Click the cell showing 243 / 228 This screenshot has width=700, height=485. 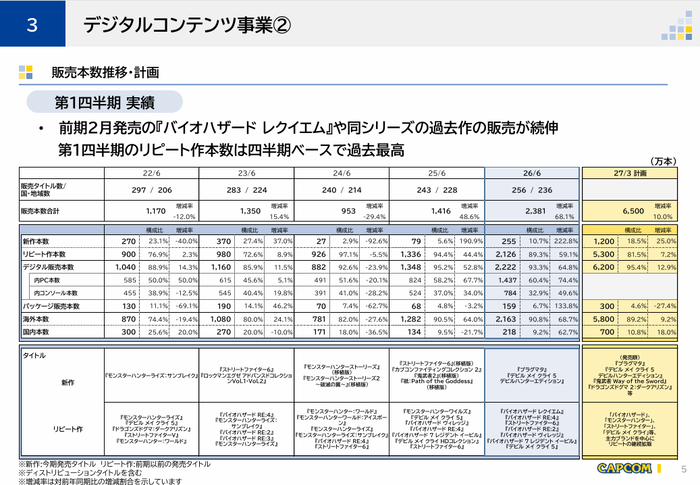pos(437,190)
